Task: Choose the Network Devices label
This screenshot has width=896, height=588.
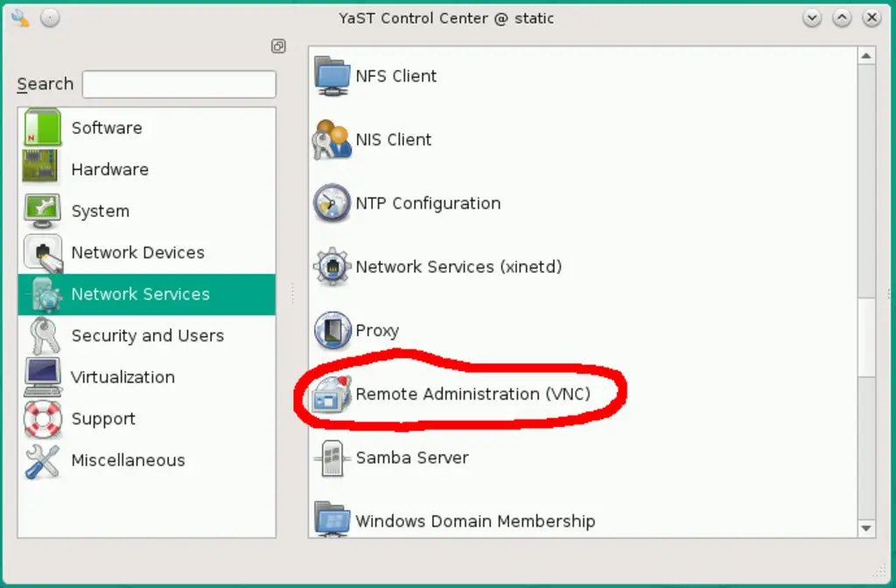Action: click(137, 252)
